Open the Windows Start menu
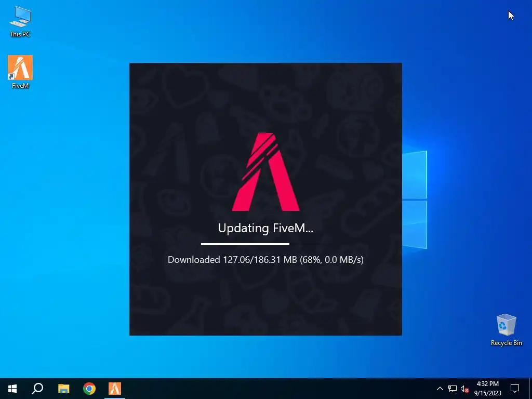The image size is (532, 399). click(x=12, y=389)
